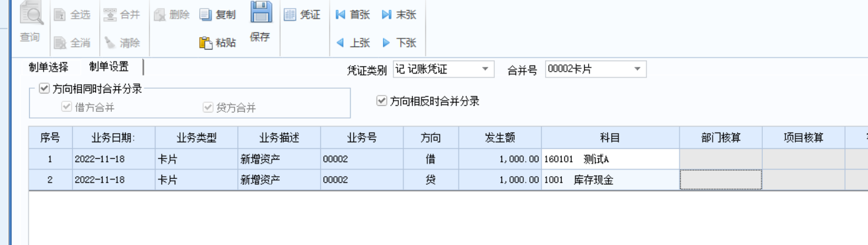The image size is (868, 245).
Task: Click the 发生额 column header
Action: tap(500, 138)
